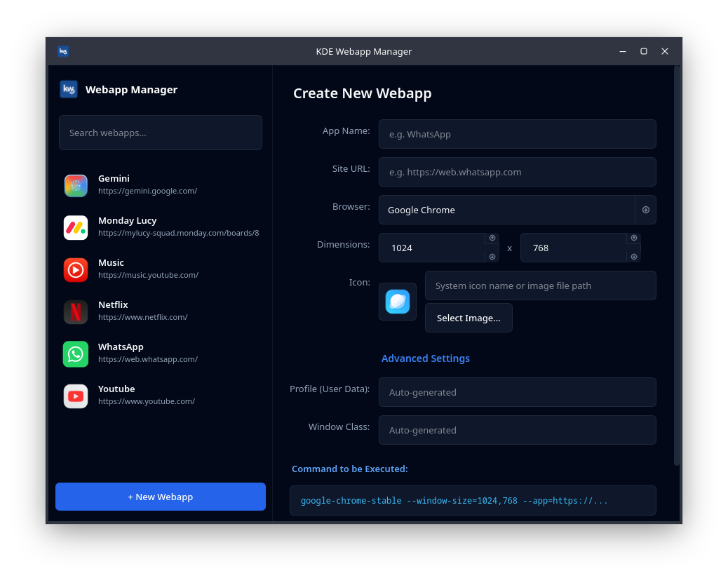The height and width of the screenshot is (578, 728).
Task: Focus the Window Class field
Action: pos(517,431)
